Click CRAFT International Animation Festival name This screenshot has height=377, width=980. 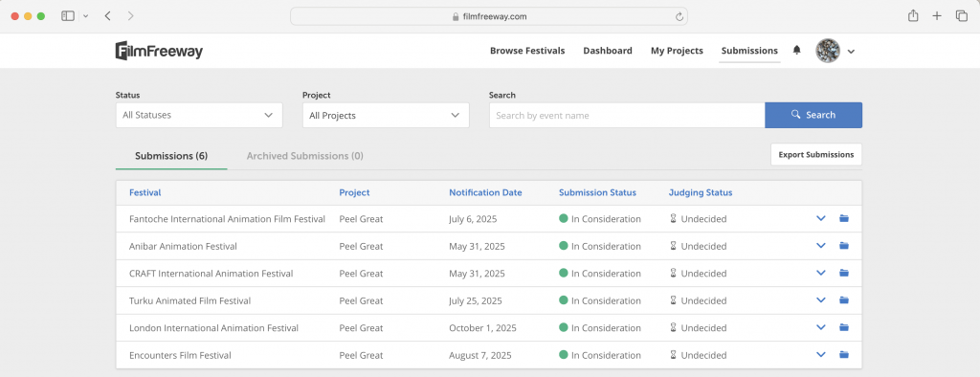[212, 274]
